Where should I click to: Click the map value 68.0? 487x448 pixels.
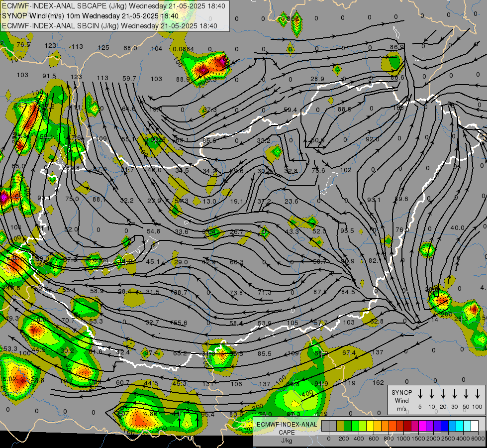click(130, 48)
